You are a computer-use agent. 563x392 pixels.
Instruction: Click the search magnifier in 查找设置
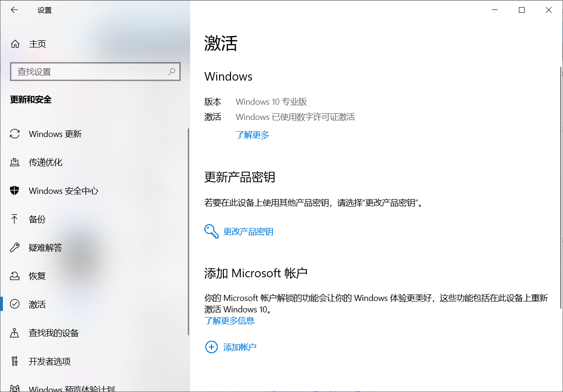(x=171, y=71)
